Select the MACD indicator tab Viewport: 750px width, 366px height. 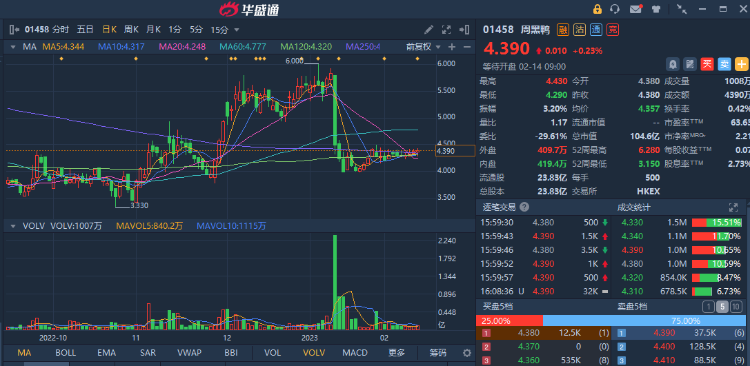(355, 353)
